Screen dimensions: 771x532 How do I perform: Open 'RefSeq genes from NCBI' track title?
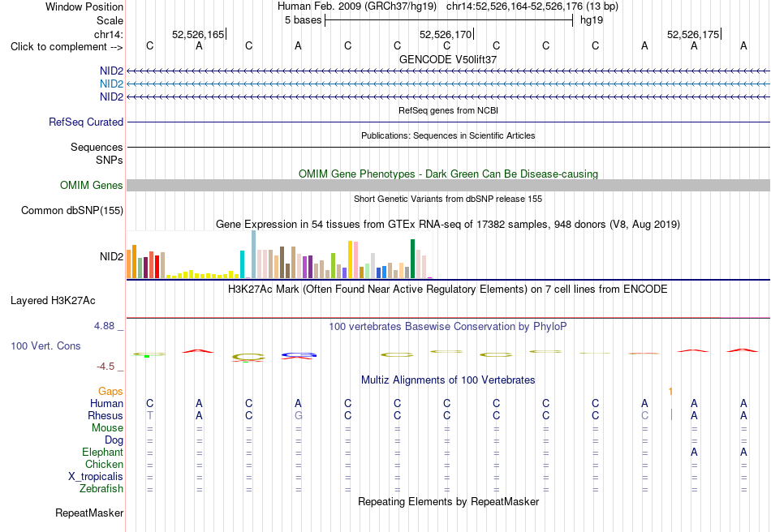pyautogui.click(x=448, y=110)
